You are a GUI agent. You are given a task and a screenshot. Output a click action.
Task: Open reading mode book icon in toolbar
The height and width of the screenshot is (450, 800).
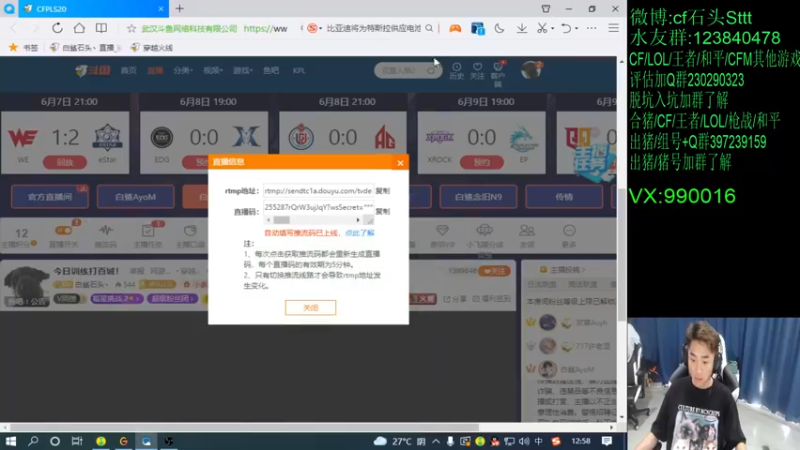[x=102, y=28]
